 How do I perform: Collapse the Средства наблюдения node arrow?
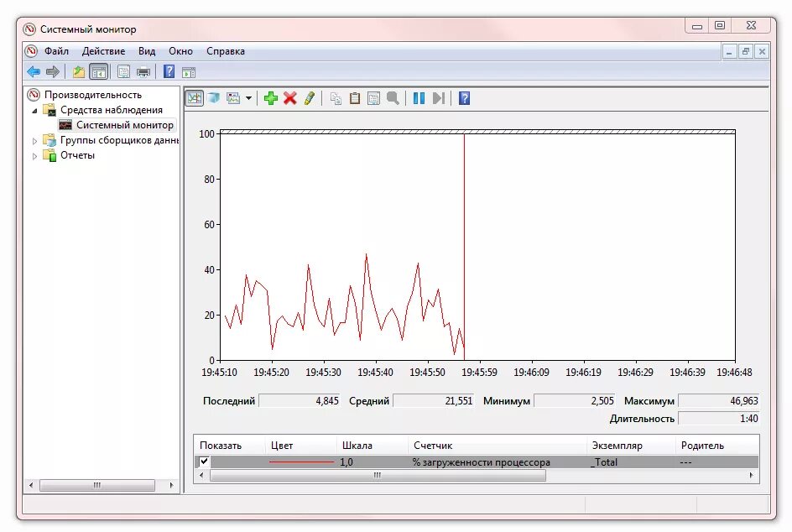[x=34, y=111]
